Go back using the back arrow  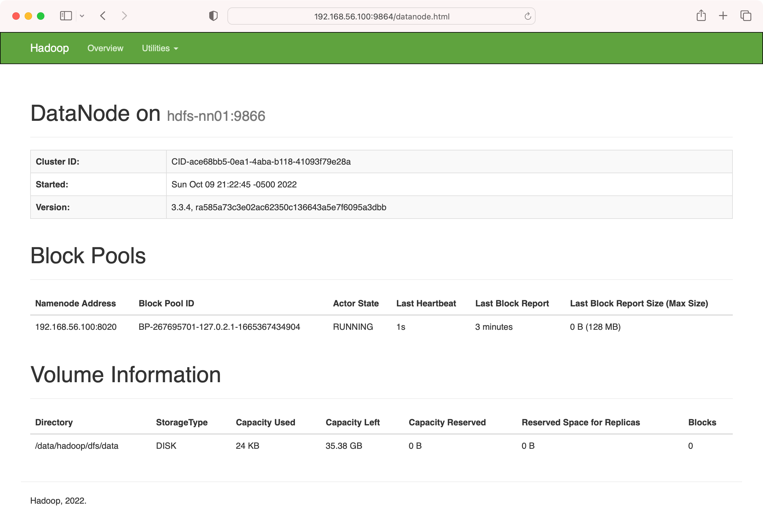(103, 16)
